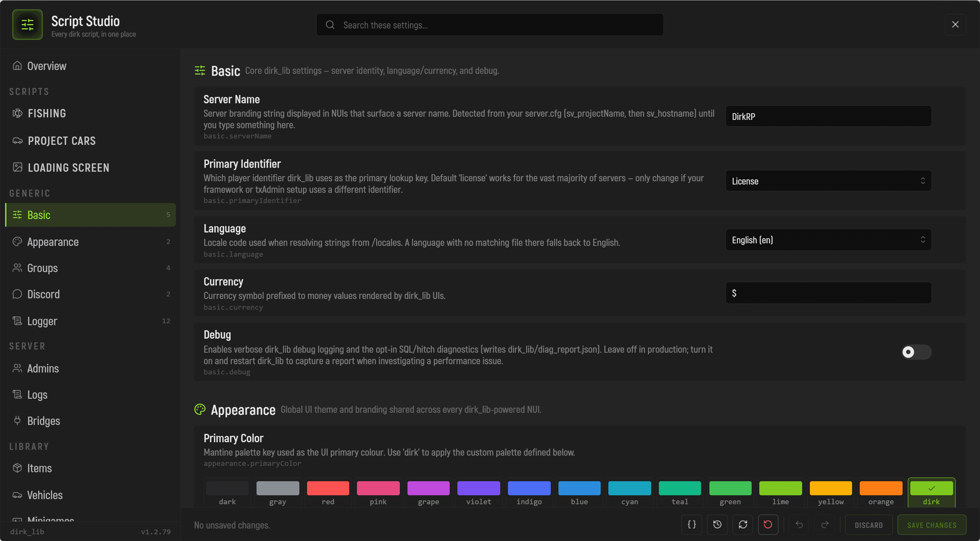Select the yellow primary color swatch
Viewport: 980px width, 541px height.
831,493
